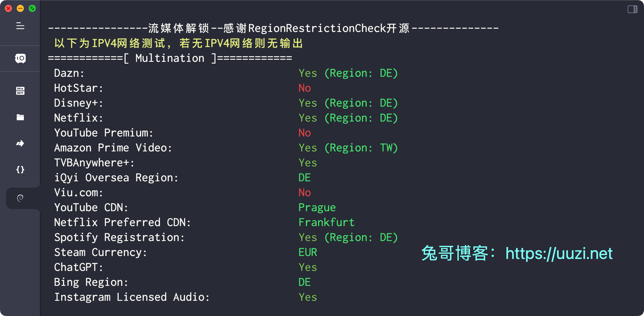Screen dimensions: 644x316
Task: Click the red close window button
Action: pos(8,8)
